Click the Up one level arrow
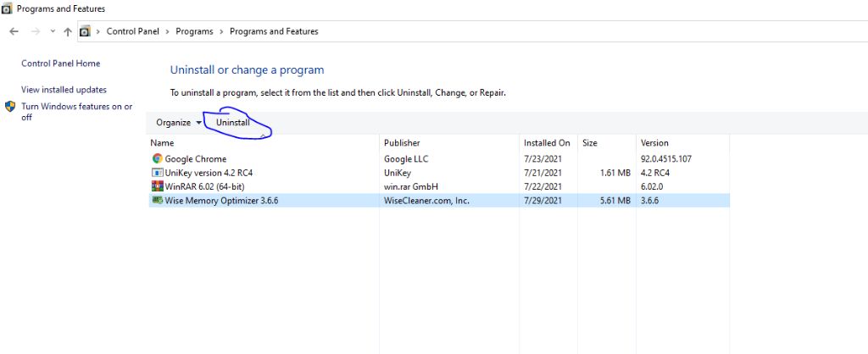This screenshot has width=868, height=354. (x=68, y=31)
